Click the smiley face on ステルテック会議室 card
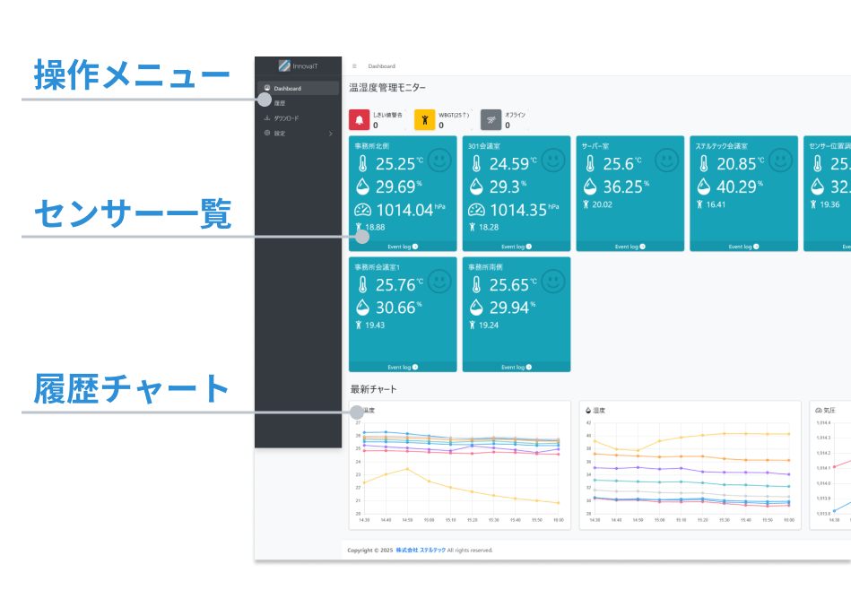This screenshot has height=616, width=851. coord(780,161)
